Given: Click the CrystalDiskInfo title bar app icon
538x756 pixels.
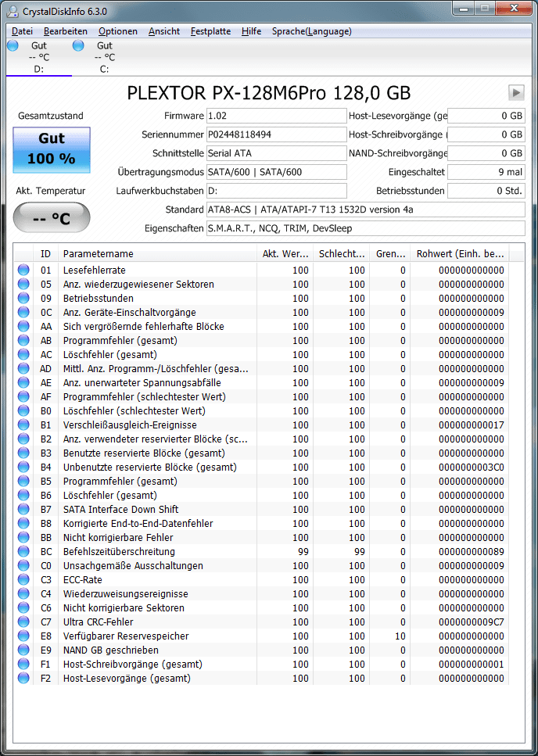Looking at the screenshot, I should click(14, 11).
